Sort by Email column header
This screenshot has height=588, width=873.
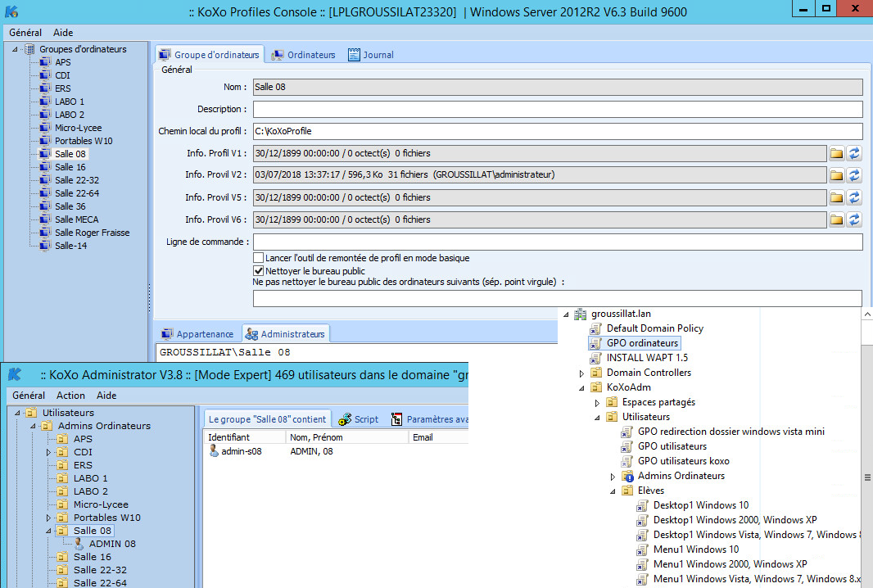point(438,437)
